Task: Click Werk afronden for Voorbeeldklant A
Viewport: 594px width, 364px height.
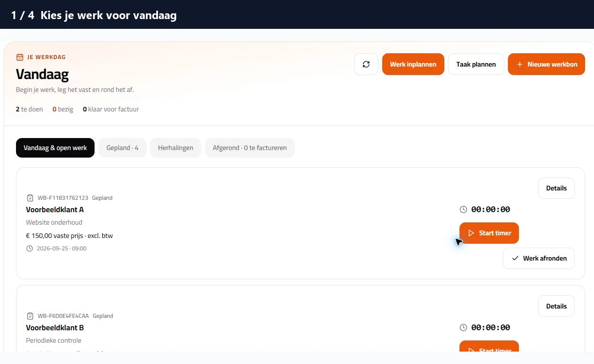Action: (x=539, y=258)
